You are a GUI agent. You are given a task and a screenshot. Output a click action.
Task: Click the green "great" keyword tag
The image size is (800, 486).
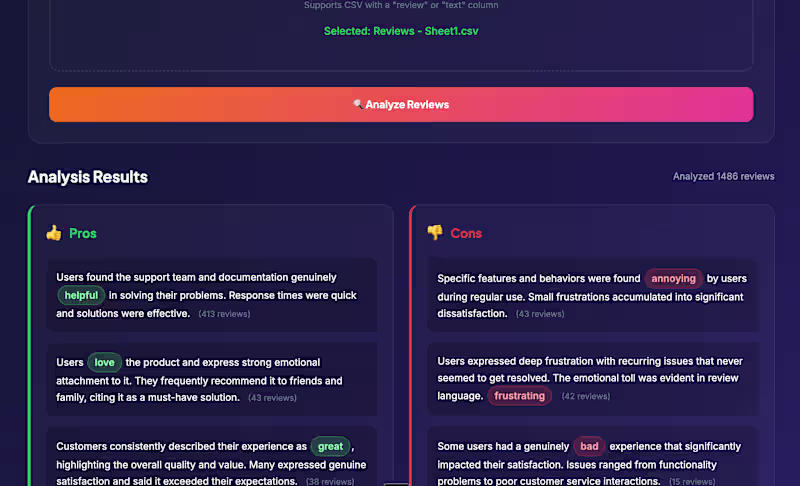[330, 446]
